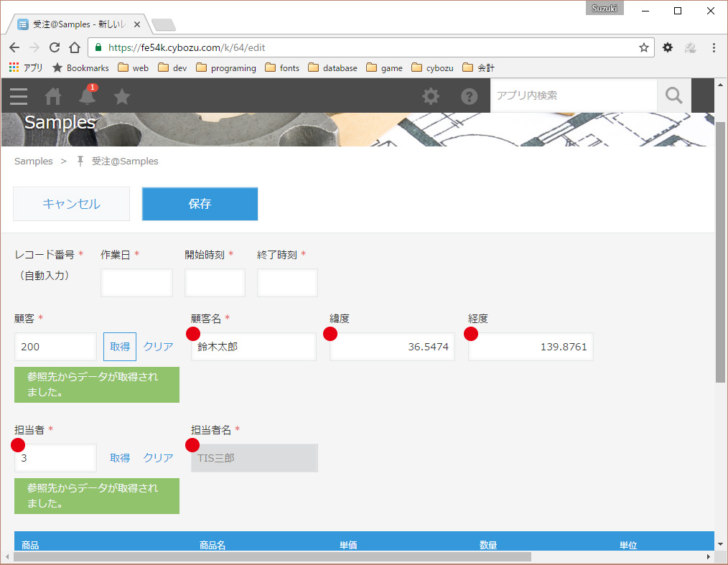The width and height of the screenshot is (728, 565).
Task: Go to kintone portal home icon
Action: click(53, 96)
